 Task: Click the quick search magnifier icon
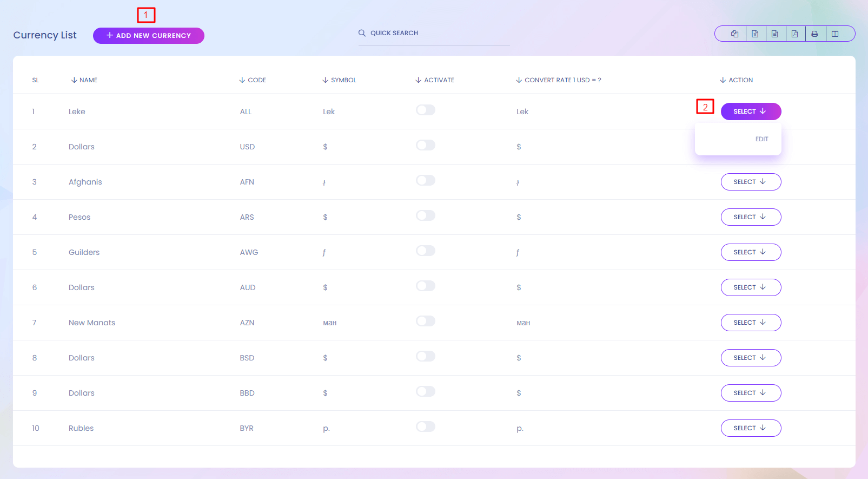(x=362, y=33)
